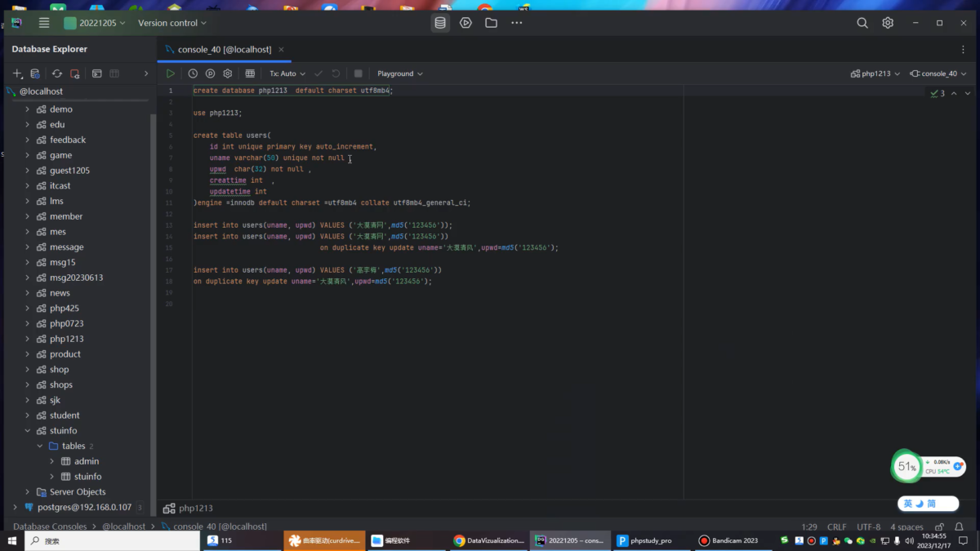
Task: Open the Playground resolve mode dropdown
Action: coord(400,73)
